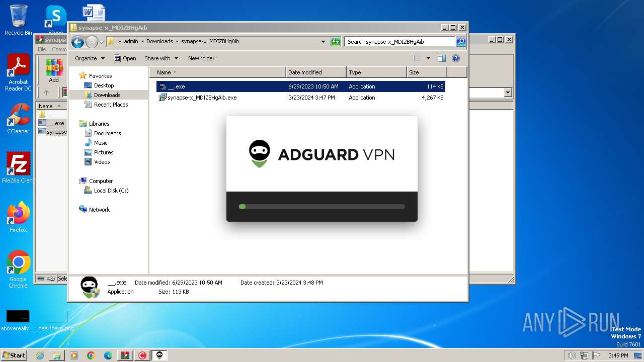The image size is (644, 362).
Task: Open the CCleaner desktop shortcut
Action: (x=18, y=119)
